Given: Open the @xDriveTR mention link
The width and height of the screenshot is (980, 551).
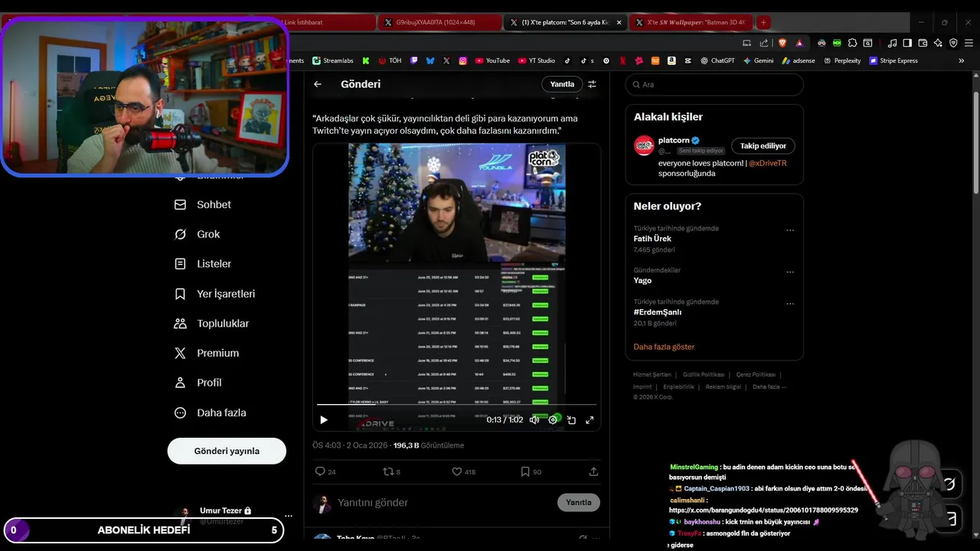Looking at the screenshot, I should pos(768,163).
